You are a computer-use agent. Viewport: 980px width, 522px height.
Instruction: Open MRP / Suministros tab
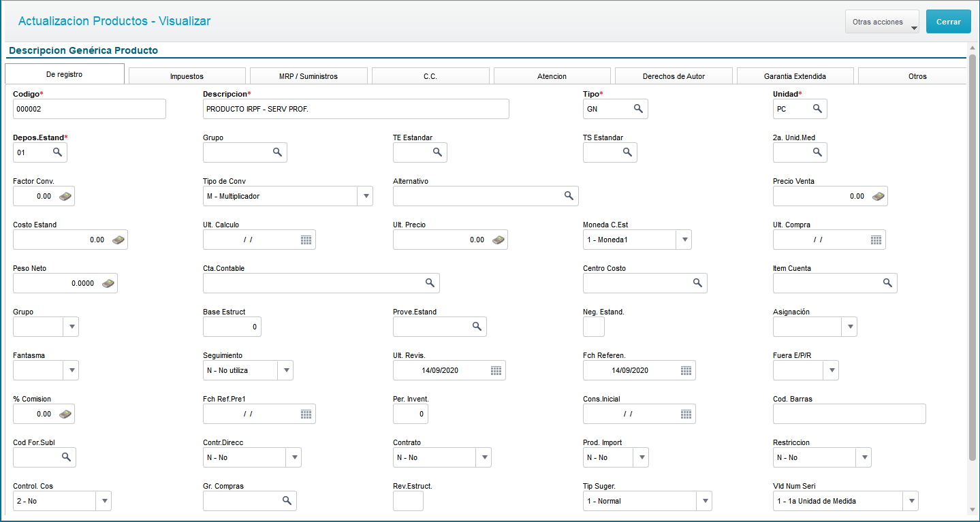coord(309,76)
